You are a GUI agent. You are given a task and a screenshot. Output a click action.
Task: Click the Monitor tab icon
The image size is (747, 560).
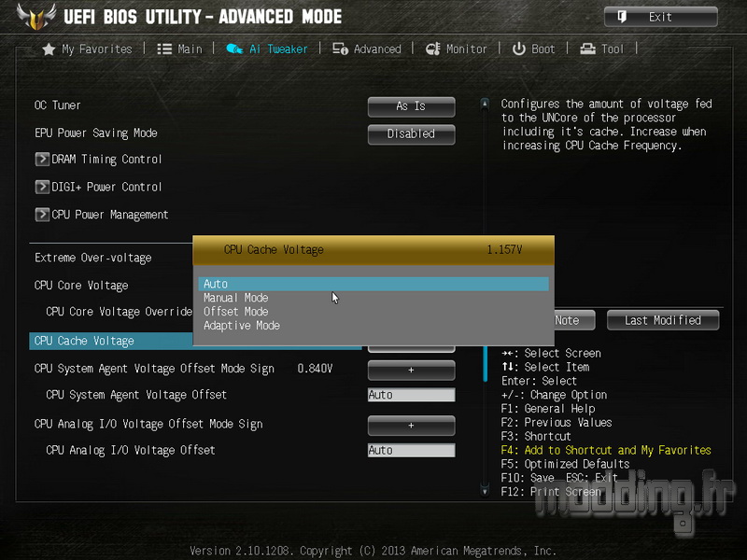[x=432, y=49]
